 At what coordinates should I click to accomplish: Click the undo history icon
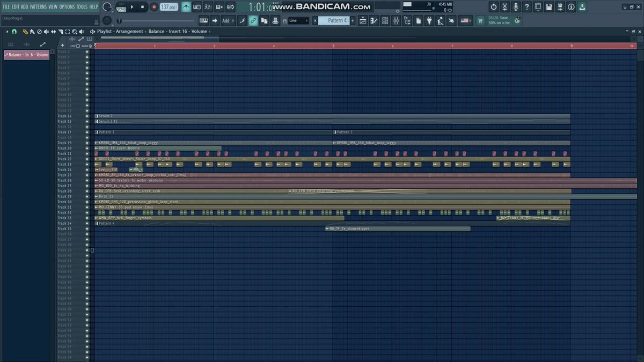point(494,7)
